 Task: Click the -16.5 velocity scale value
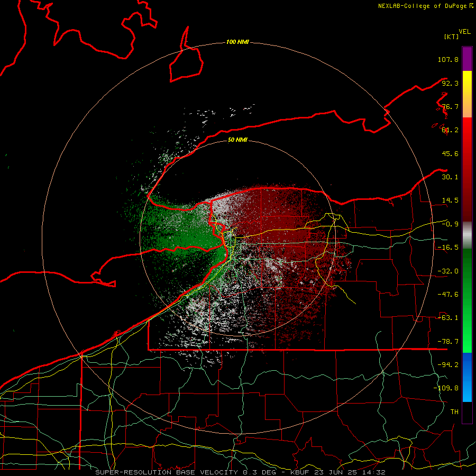tap(448, 248)
